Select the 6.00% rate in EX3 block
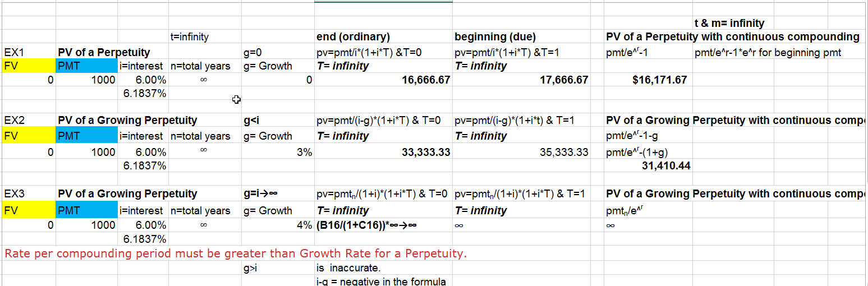868x286 pixels. click(x=143, y=225)
